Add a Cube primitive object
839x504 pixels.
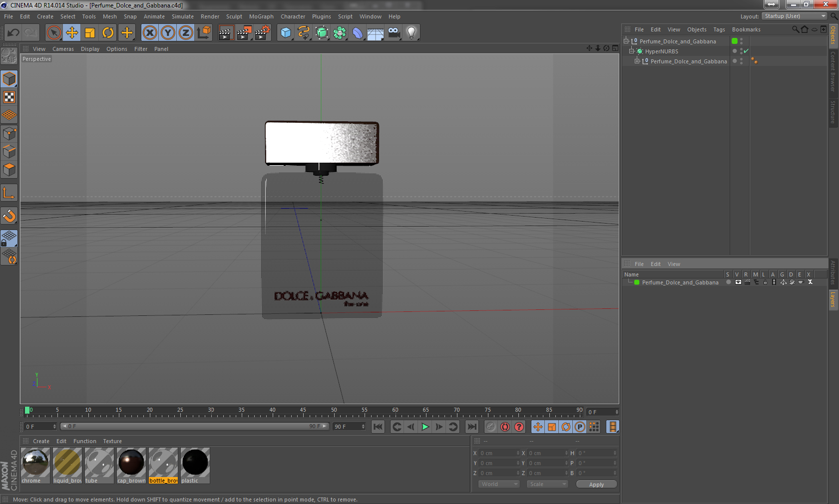point(286,33)
